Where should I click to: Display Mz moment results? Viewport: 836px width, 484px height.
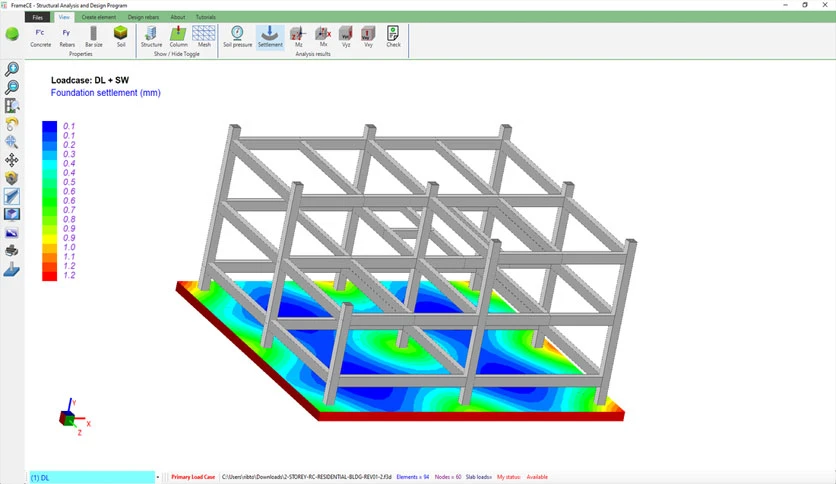298,37
